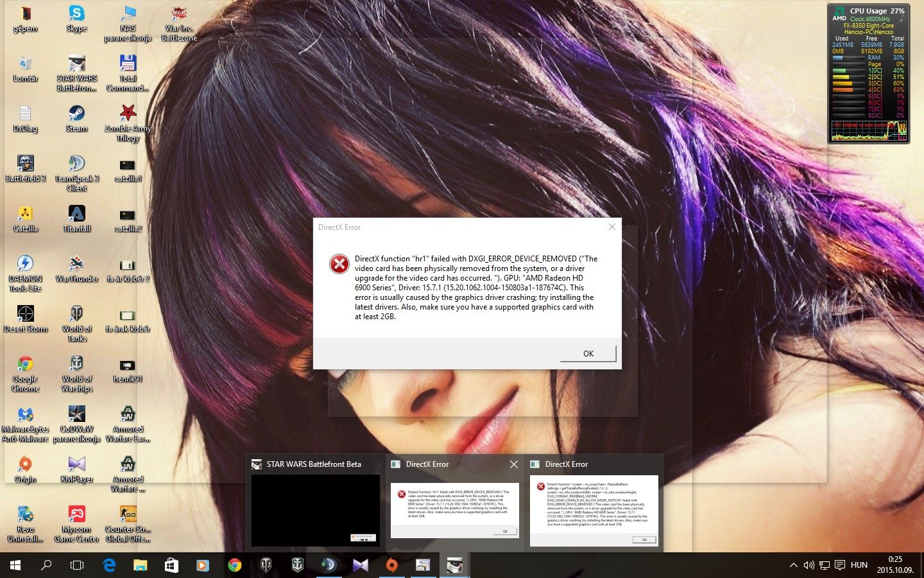Select the second DirectX Error preview thumbnail
Screen dimensions: 924x578
coord(594,504)
